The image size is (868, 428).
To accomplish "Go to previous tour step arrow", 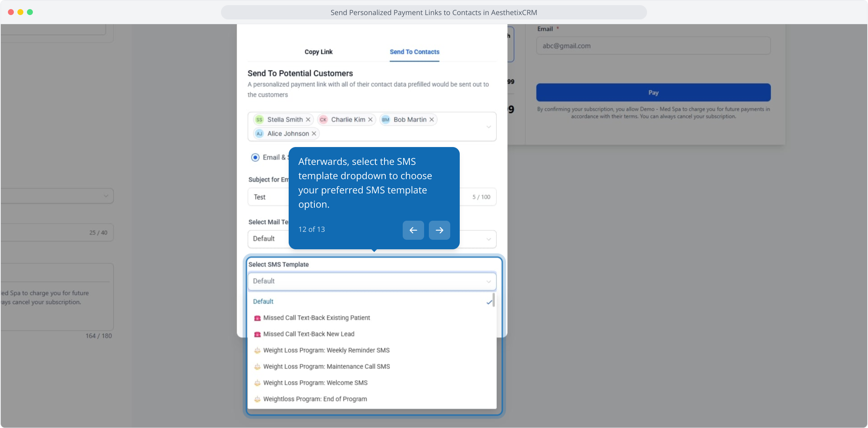I will (x=413, y=230).
